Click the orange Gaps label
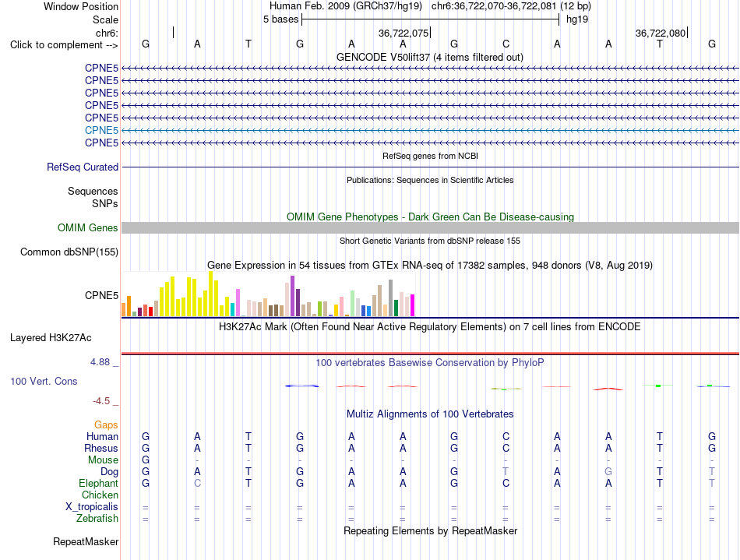 click(x=106, y=425)
